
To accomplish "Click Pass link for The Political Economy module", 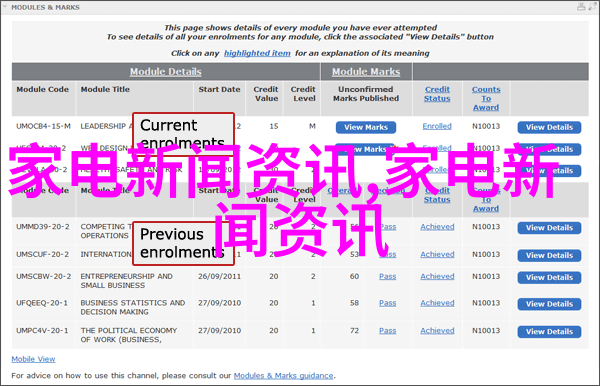I will point(388,331).
